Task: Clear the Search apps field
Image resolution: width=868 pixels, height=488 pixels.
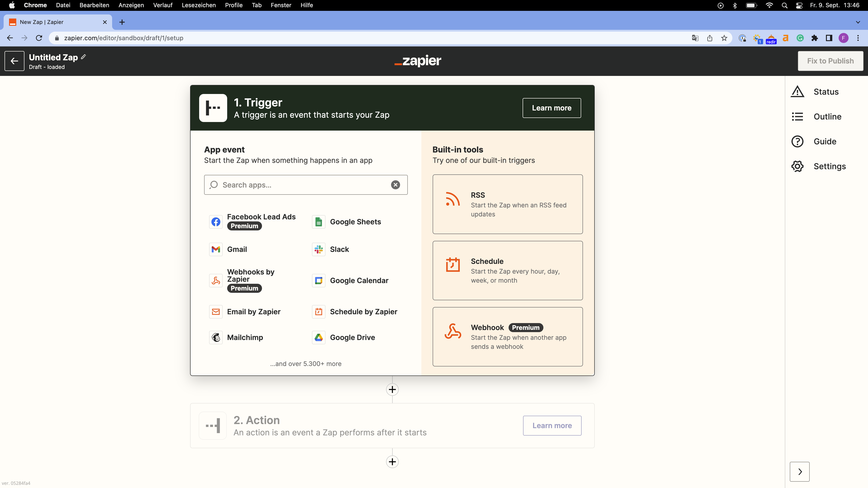Action: [x=395, y=185]
